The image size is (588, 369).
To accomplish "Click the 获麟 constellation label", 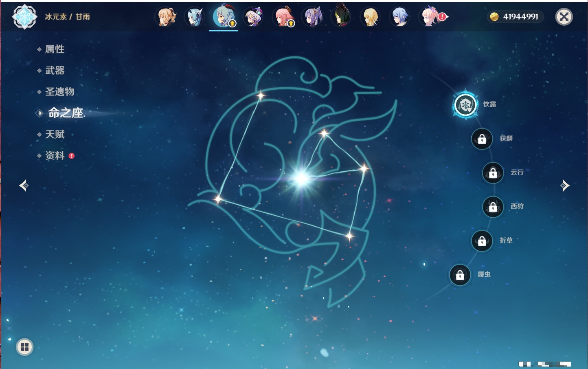I will (x=506, y=138).
